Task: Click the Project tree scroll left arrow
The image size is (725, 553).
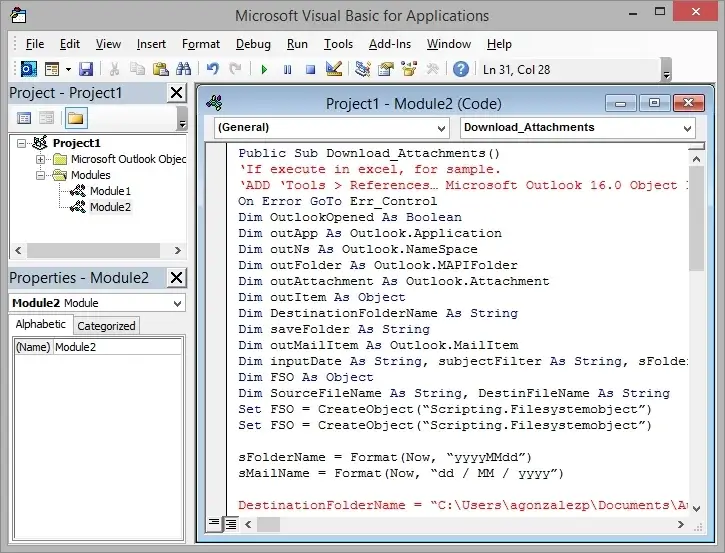Action: click(x=18, y=251)
